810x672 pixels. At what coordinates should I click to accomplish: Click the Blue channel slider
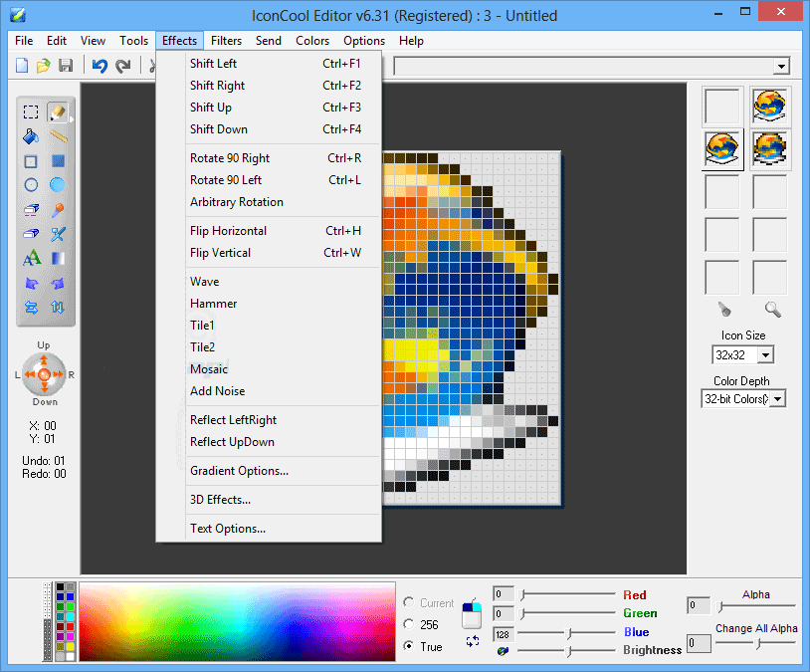coord(569,632)
